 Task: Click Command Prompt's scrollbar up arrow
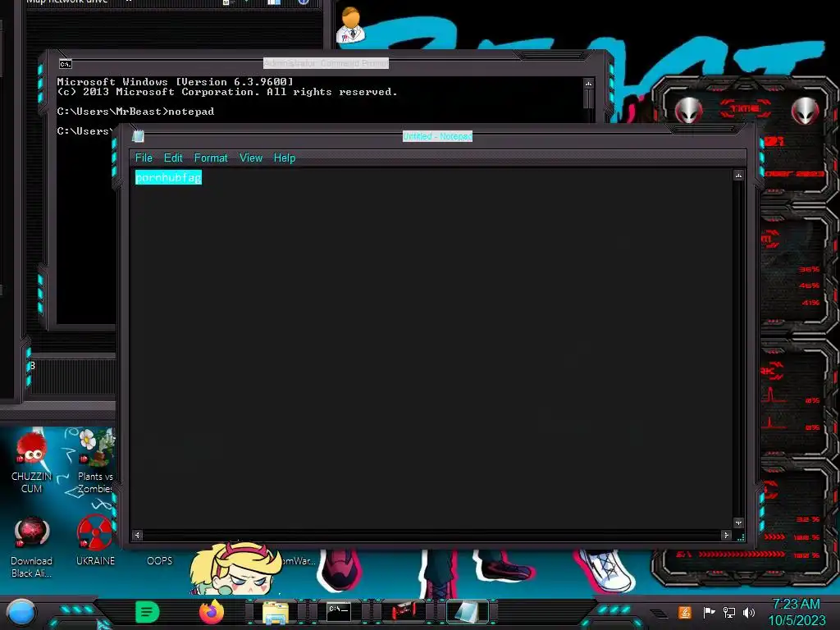[x=588, y=84]
